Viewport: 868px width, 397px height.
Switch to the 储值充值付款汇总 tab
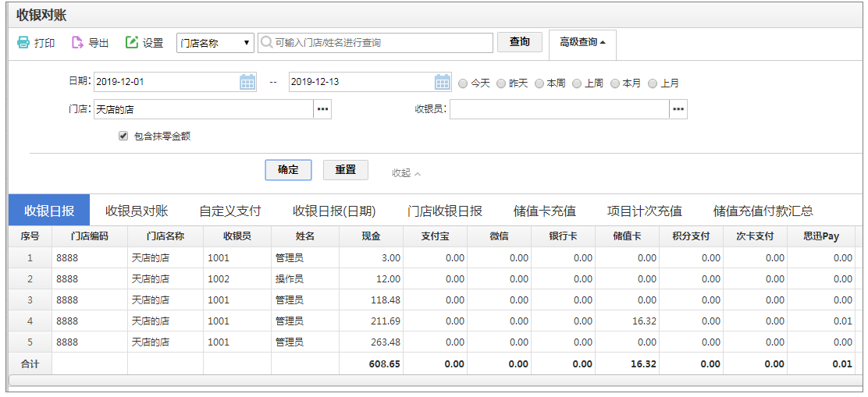[x=763, y=210]
